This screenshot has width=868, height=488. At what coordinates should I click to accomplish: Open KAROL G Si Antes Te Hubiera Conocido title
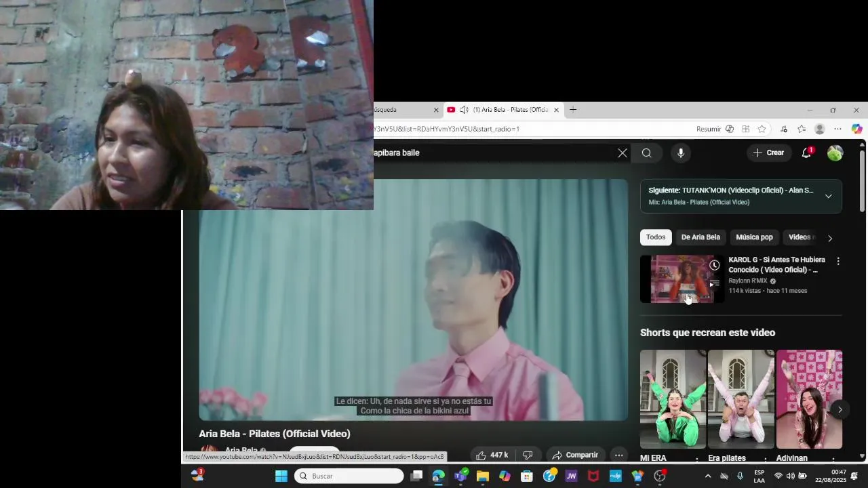point(777,264)
